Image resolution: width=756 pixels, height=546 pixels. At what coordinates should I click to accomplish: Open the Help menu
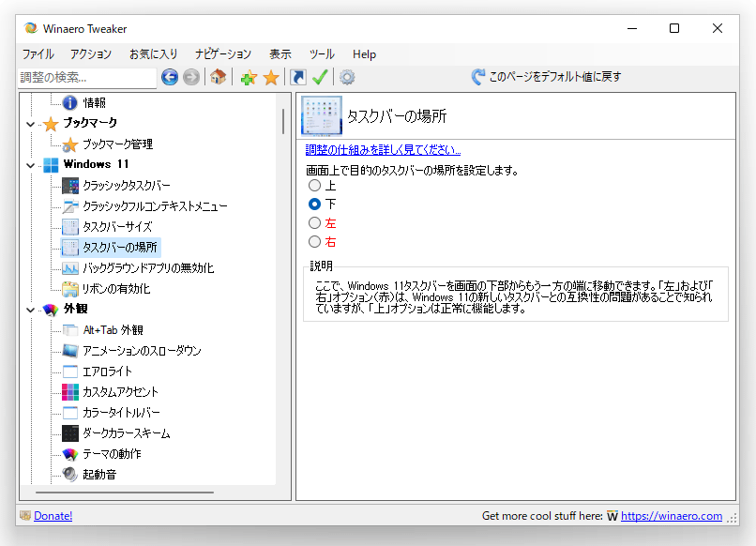364,54
